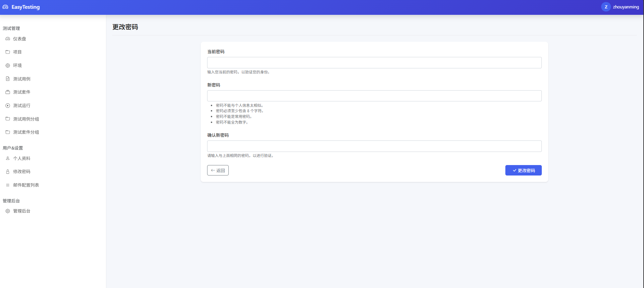Click the 更改密码 page heading
Viewport: 644px width, 288px height.
(x=125, y=27)
